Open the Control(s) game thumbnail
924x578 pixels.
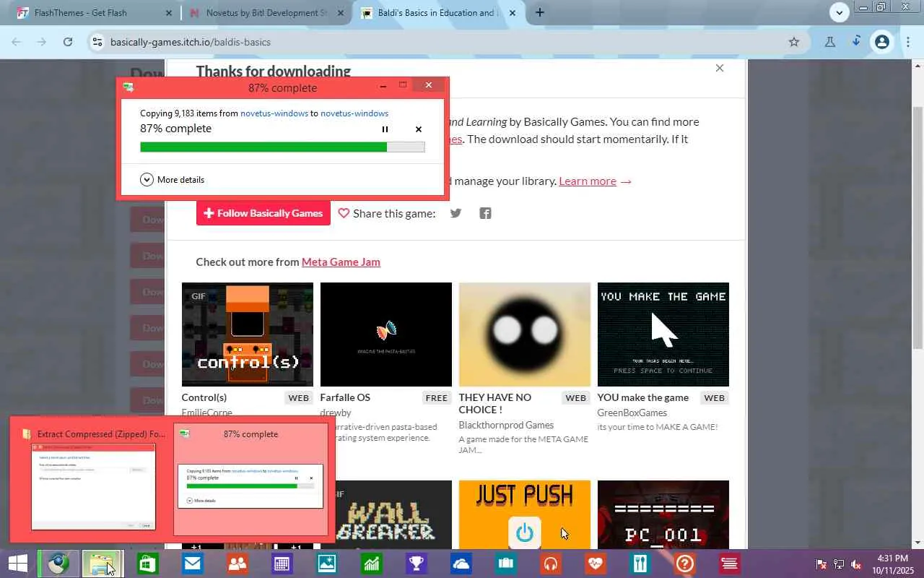[x=248, y=335]
